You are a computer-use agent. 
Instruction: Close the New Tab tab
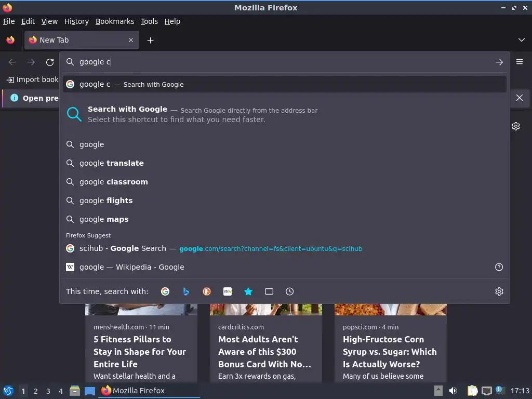(131, 40)
